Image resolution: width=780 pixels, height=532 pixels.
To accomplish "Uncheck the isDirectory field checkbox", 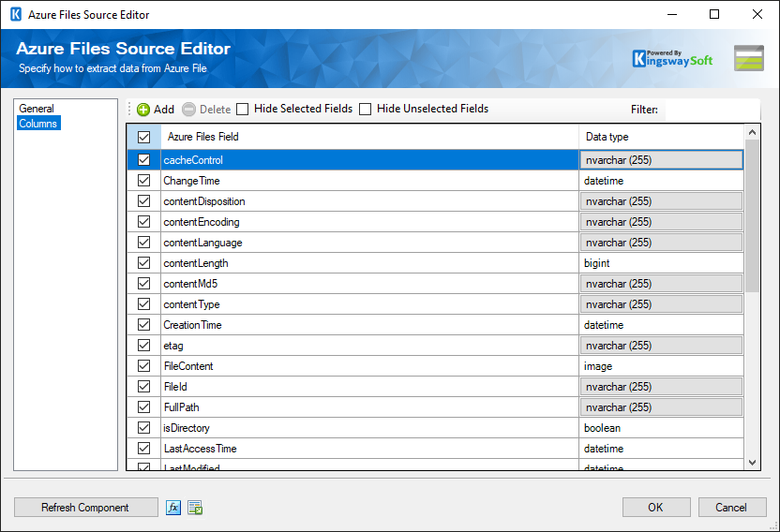I will [143, 428].
